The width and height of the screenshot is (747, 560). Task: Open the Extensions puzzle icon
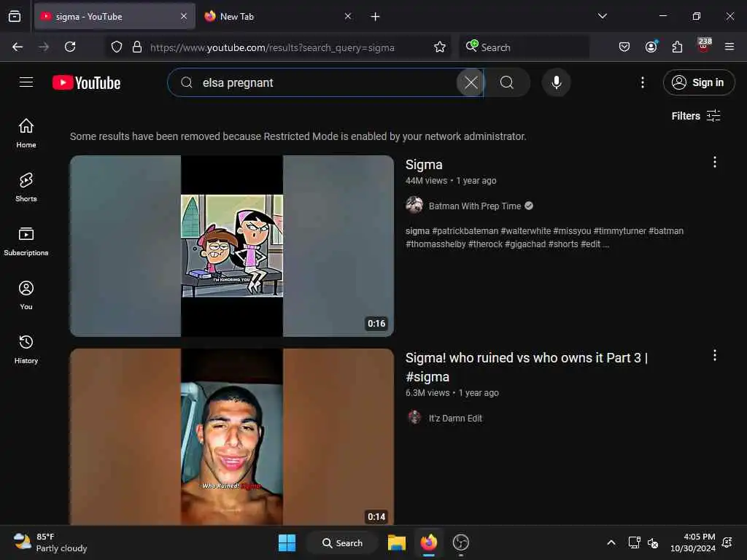(677, 47)
